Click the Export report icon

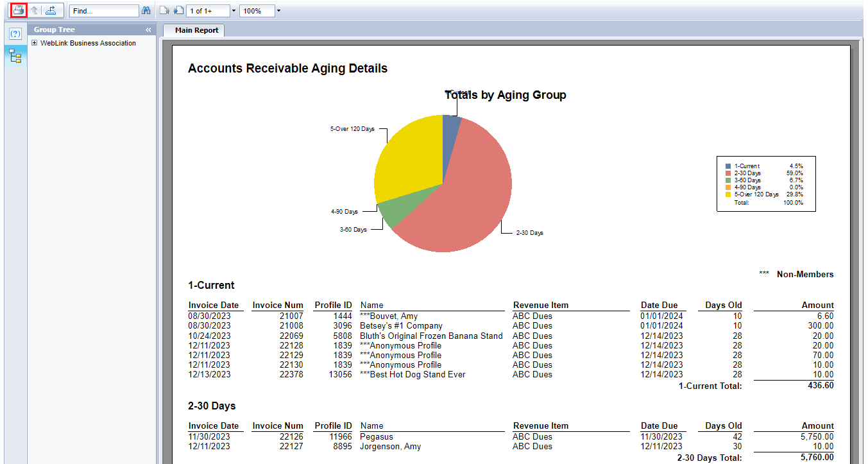click(x=51, y=11)
